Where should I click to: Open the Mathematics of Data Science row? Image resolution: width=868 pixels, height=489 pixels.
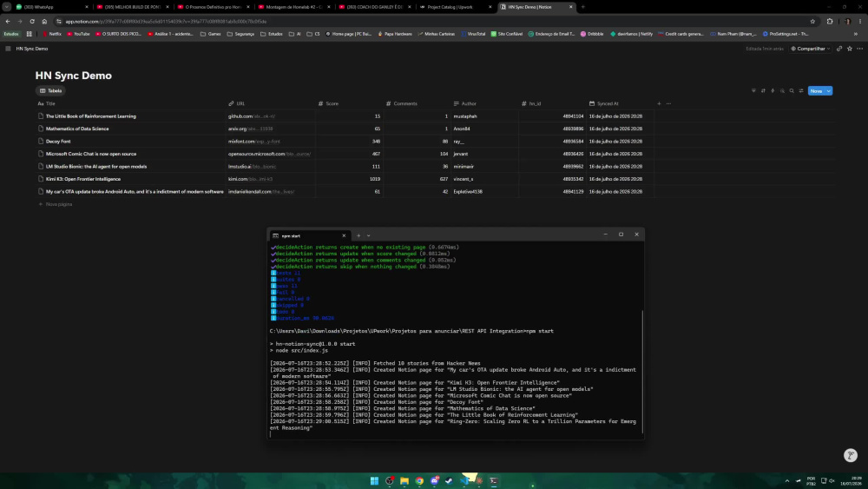point(77,129)
